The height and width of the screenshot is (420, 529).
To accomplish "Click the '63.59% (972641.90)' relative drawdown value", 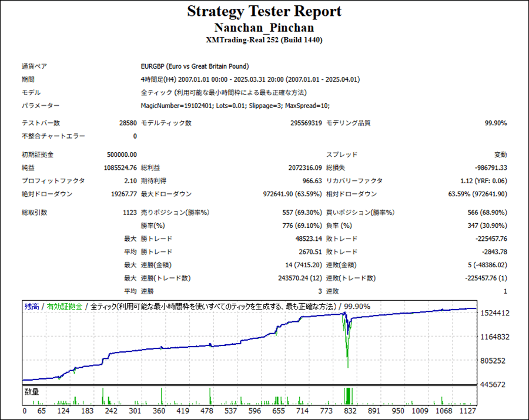I will click(477, 194).
